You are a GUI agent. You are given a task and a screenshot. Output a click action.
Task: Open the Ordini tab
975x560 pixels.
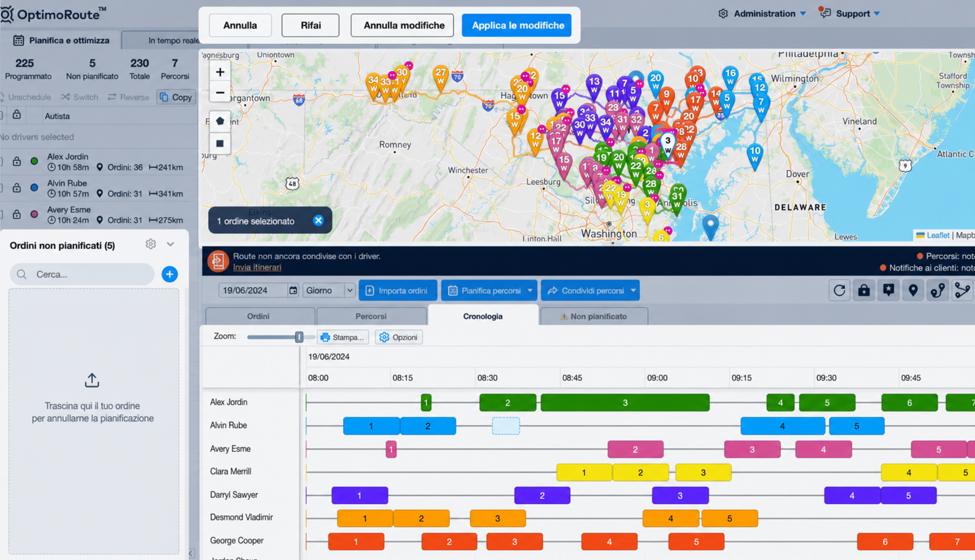click(x=258, y=316)
